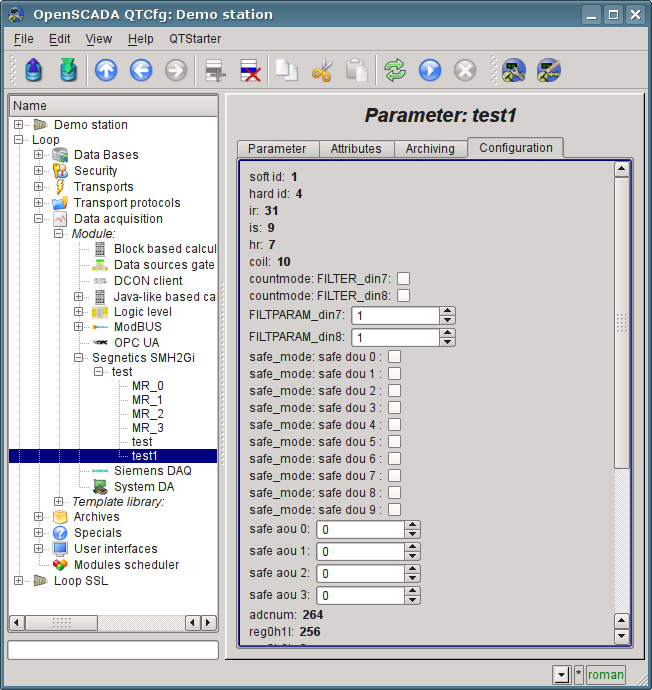Click the FILTPARAM_din7 input field
Image resolution: width=652 pixels, height=690 pixels.
394,316
